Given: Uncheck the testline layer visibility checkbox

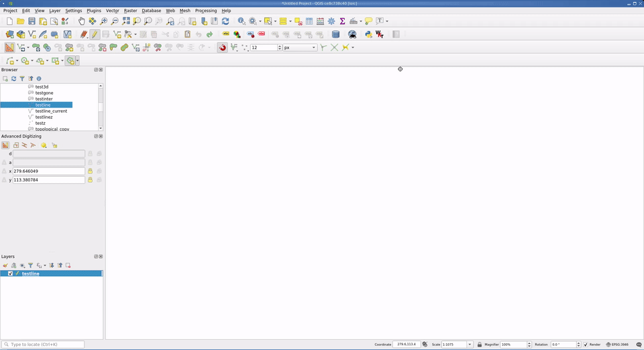Looking at the screenshot, I should 10,273.
